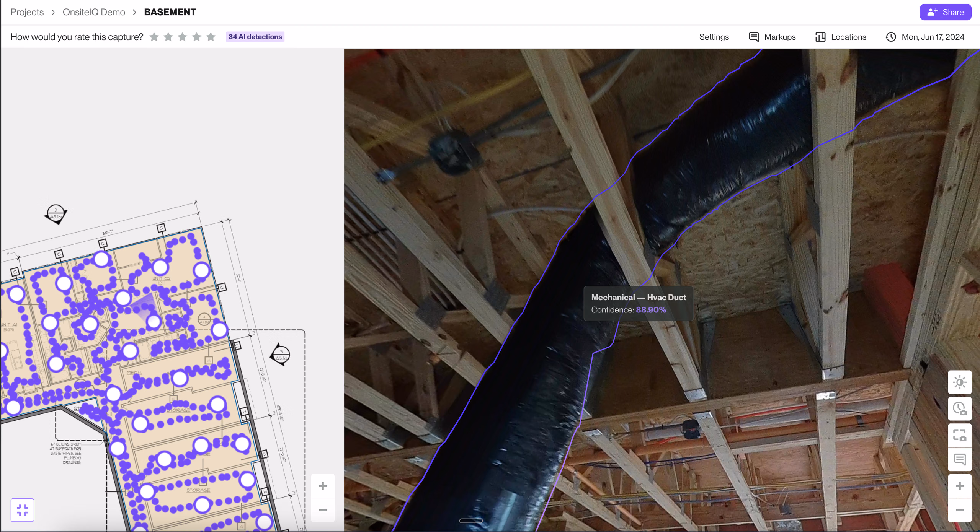
Task: Go to the Projects breadcrumb
Action: pos(27,12)
